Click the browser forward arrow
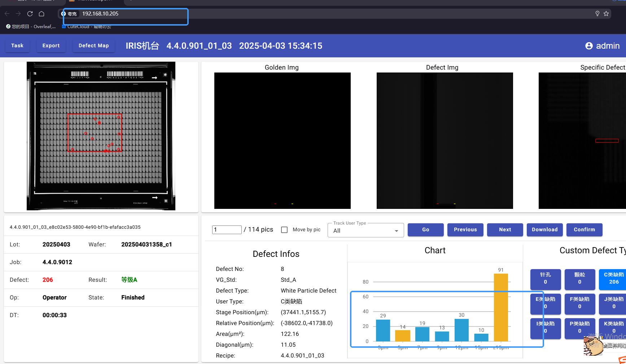The height and width of the screenshot is (364, 626). [x=18, y=14]
